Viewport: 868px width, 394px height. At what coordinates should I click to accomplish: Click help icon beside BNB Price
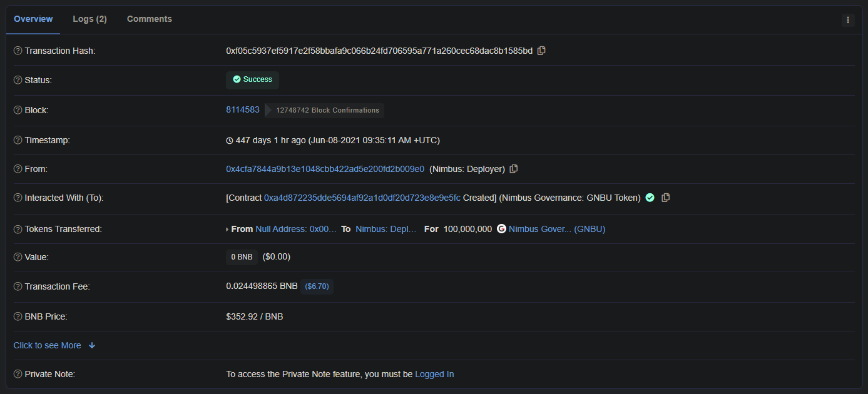pyautogui.click(x=18, y=316)
